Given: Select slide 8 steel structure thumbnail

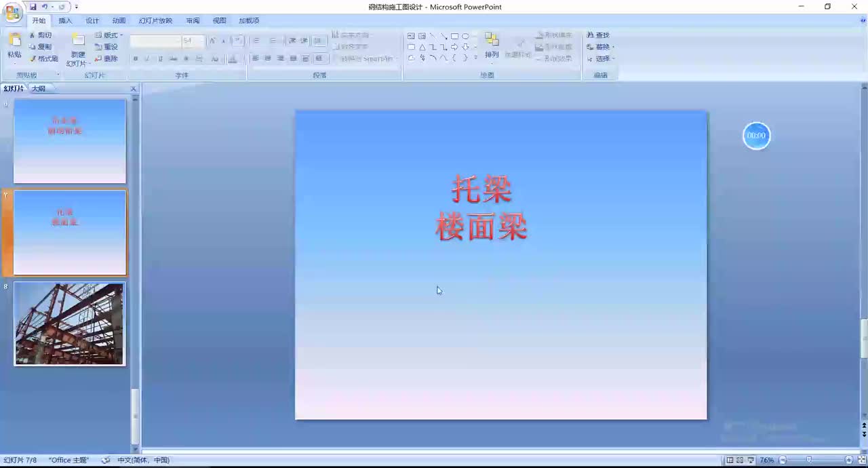Looking at the screenshot, I should 70,324.
